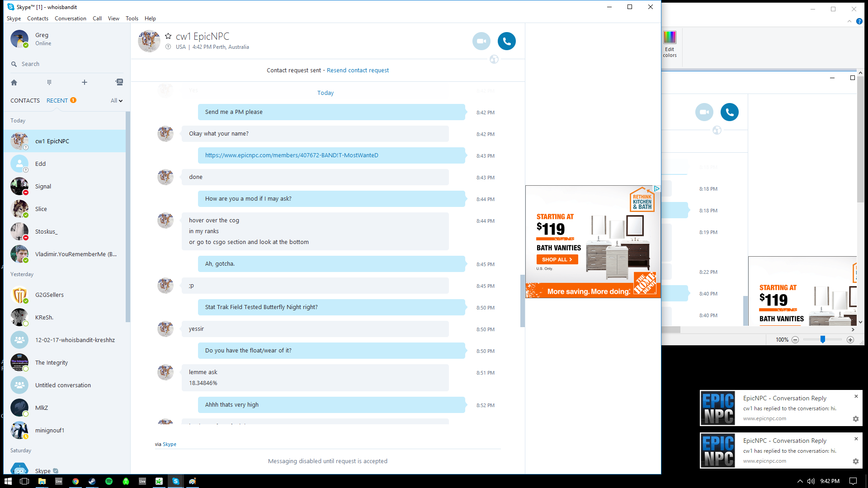Click SHOP ALL on the Home Depot ad
This screenshot has width=868, height=488.
click(557, 260)
